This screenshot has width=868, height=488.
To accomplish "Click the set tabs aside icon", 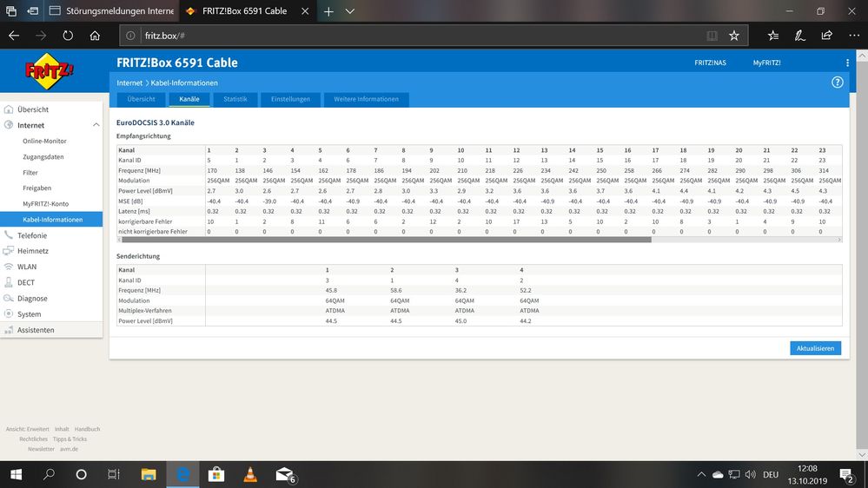I will tap(33, 11).
